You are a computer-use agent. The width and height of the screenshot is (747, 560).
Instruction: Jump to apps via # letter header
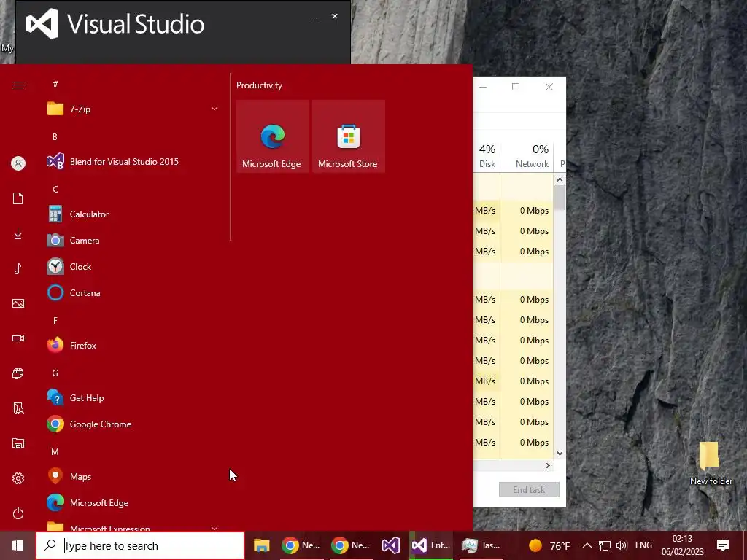(x=55, y=85)
